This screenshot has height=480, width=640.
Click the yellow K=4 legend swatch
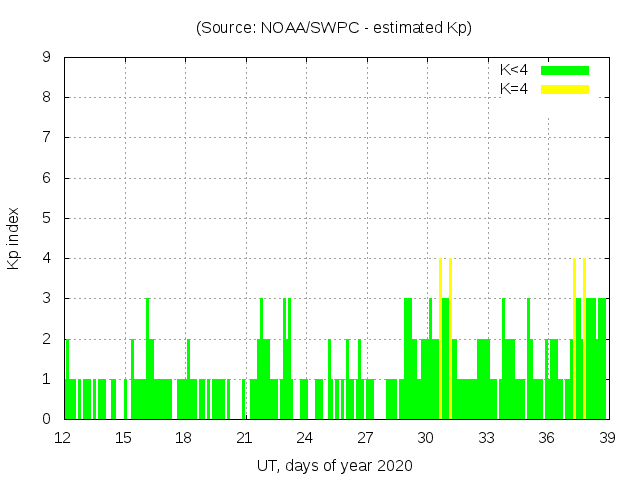565,89
